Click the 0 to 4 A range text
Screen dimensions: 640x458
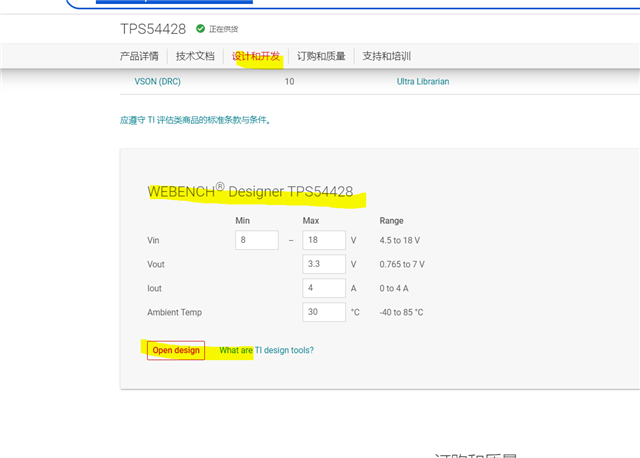coord(394,288)
